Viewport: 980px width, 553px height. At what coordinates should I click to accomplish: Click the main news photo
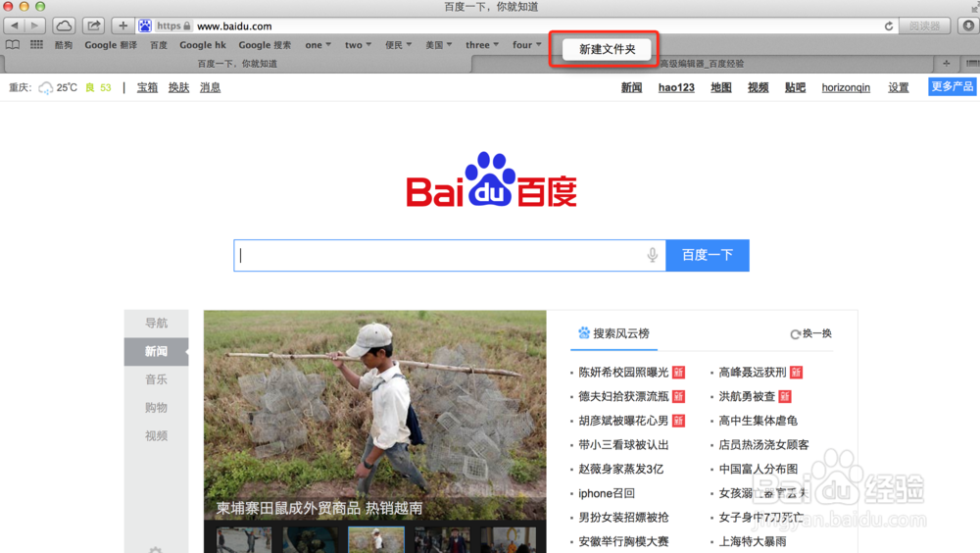click(x=375, y=415)
